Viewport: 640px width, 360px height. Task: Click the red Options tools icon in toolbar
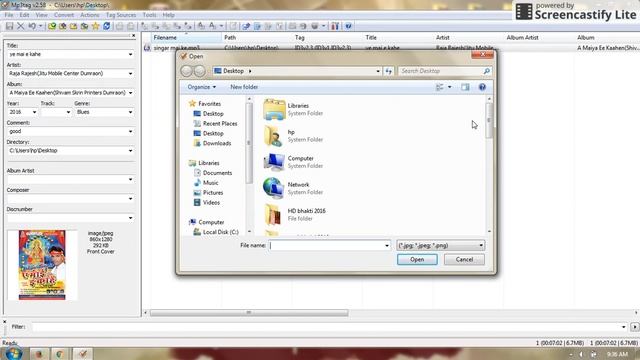(x=335, y=26)
